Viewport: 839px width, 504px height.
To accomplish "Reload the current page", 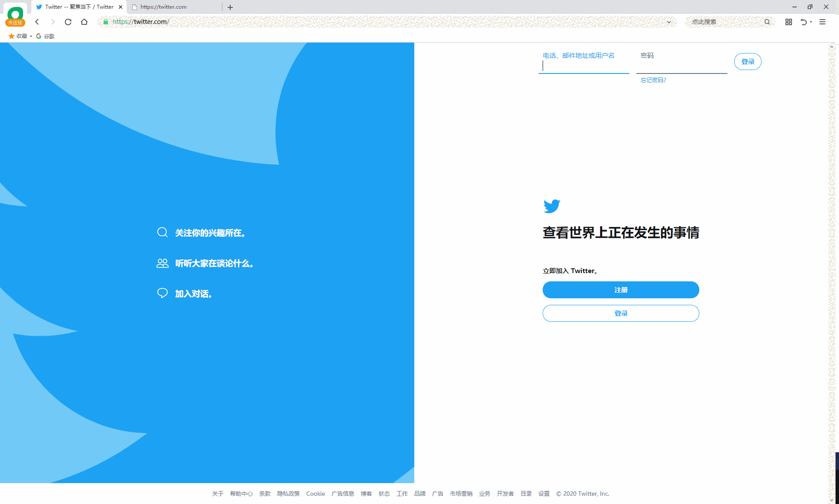I will (x=68, y=21).
